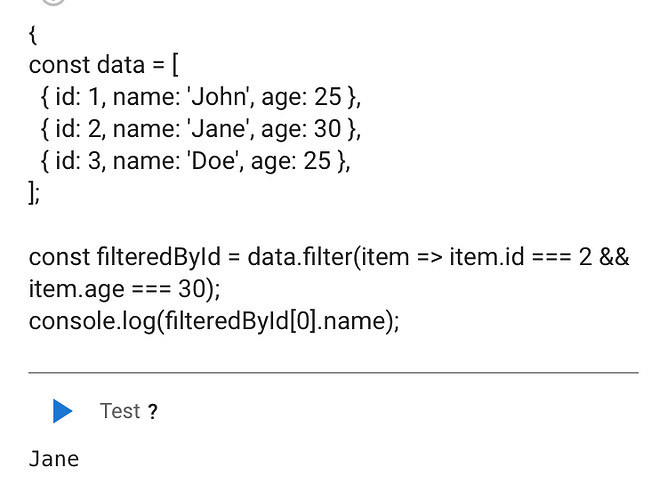Click the row with id: 2 and 'Jane'
This screenshot has width=667, height=500.
click(200, 129)
